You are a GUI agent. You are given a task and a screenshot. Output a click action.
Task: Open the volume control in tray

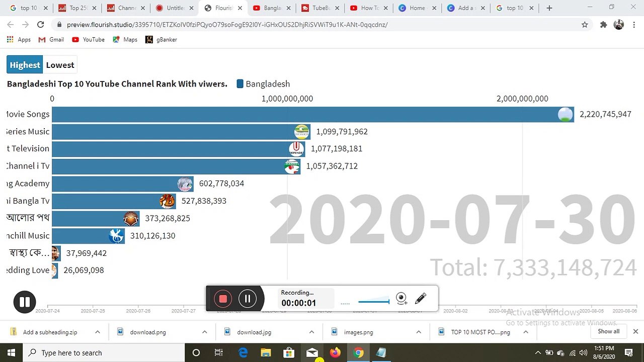583,353
